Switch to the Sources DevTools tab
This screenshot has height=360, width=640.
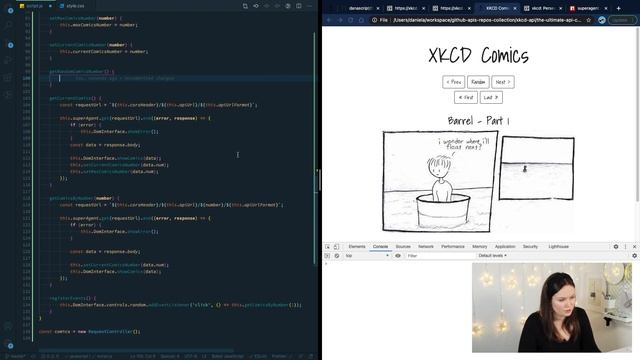[403, 247]
